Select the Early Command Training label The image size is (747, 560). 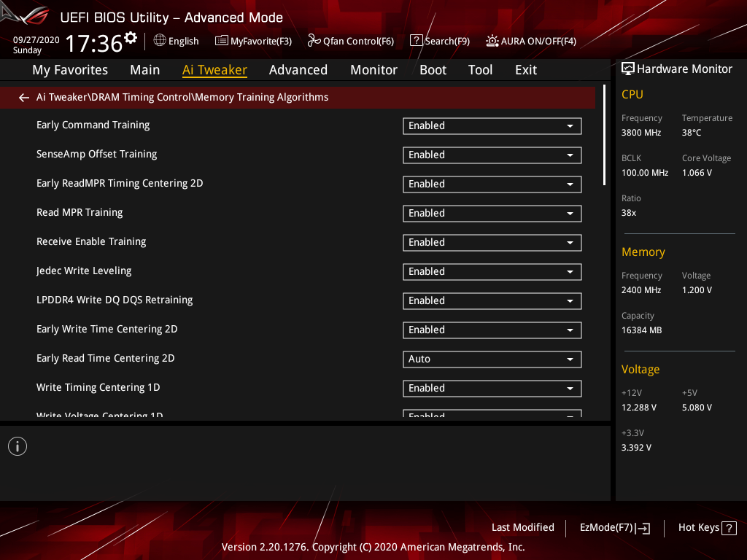(93, 125)
